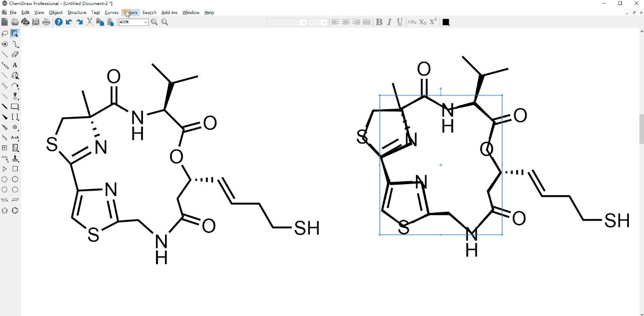
Task: Toggle italic text formatting
Action: [x=389, y=22]
